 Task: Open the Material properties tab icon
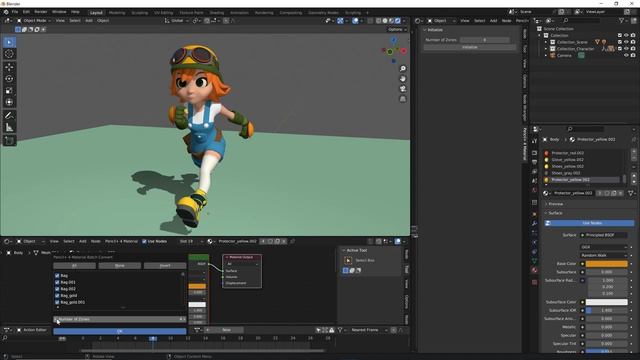534,270
